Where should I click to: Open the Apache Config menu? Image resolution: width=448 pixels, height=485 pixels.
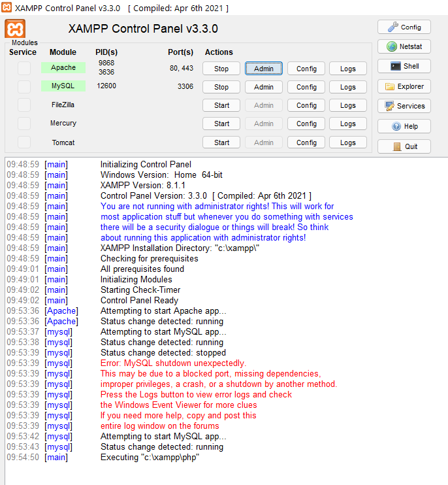coord(306,69)
